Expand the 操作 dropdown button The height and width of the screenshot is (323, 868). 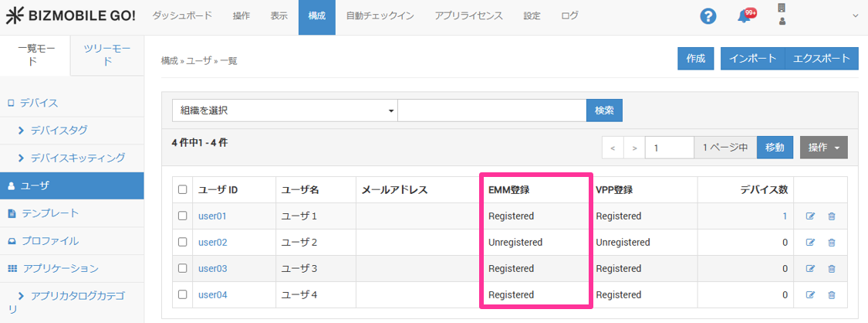coord(824,148)
